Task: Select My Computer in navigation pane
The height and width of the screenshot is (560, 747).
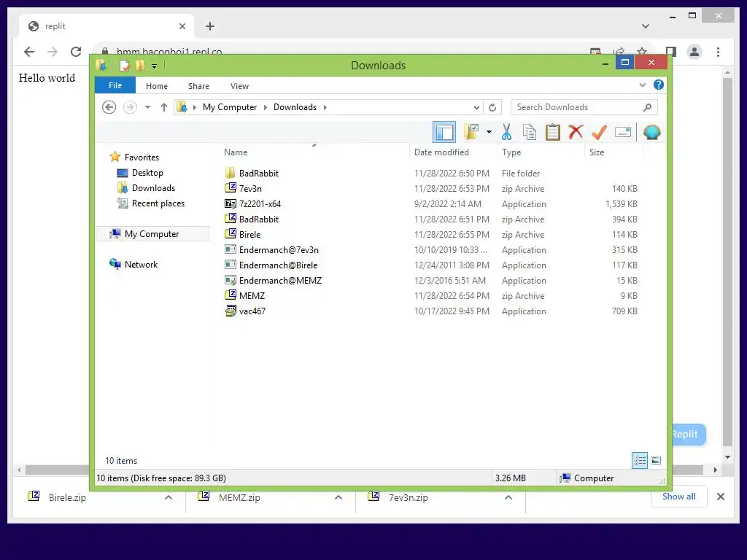Action: 152,234
